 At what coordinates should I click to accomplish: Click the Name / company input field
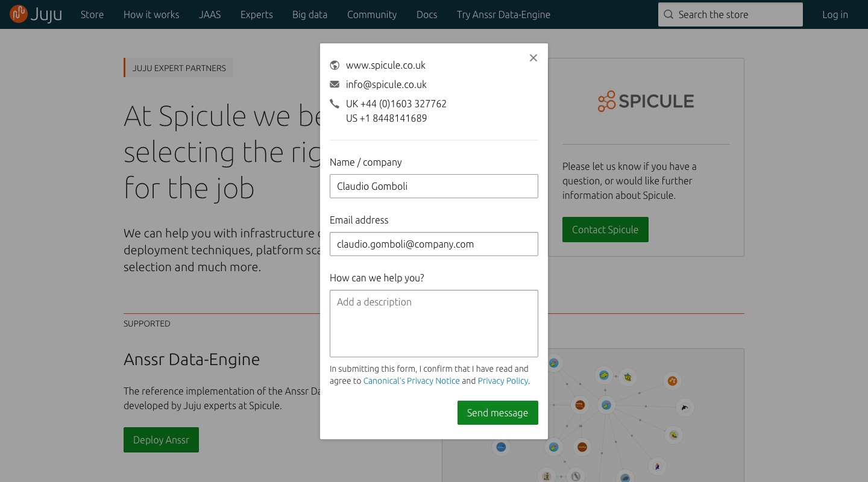tap(434, 186)
